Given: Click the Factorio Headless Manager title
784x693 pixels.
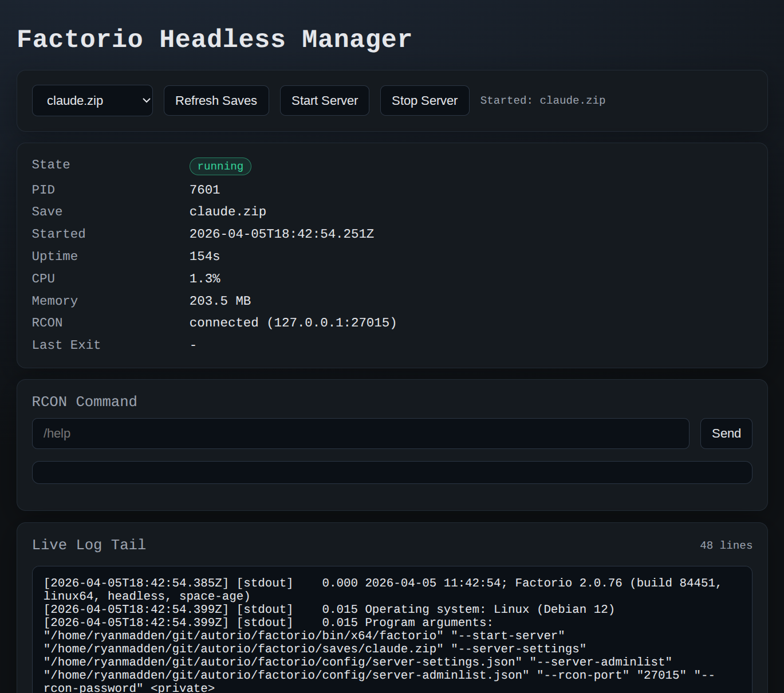Looking at the screenshot, I should (x=214, y=39).
